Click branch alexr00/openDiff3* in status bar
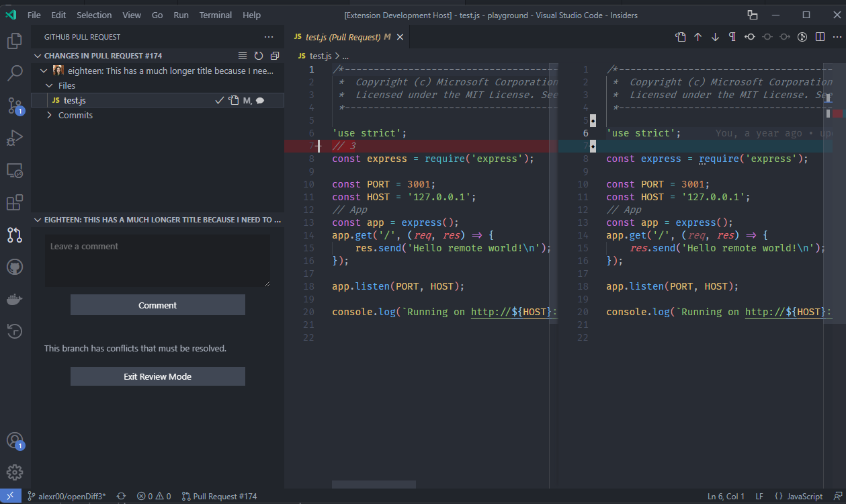846x504 pixels. coord(66,497)
